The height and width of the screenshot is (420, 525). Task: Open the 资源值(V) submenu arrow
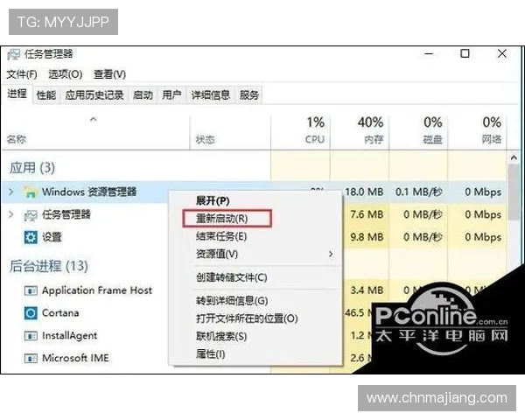[x=331, y=255]
